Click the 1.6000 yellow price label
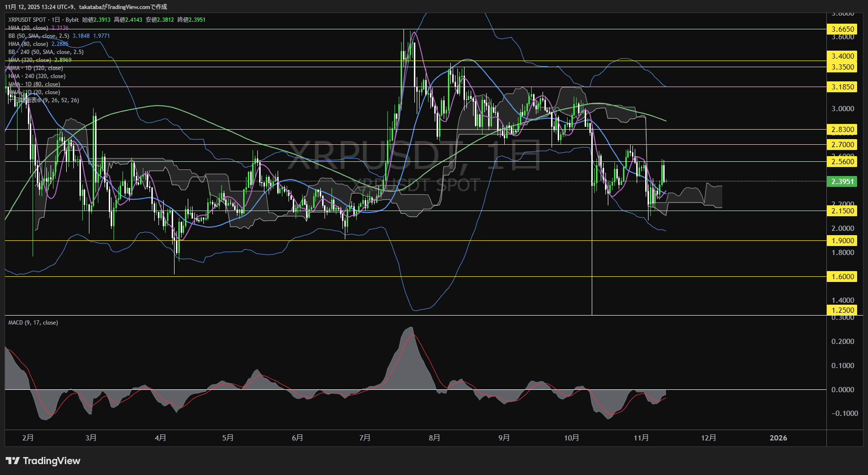 (842, 277)
